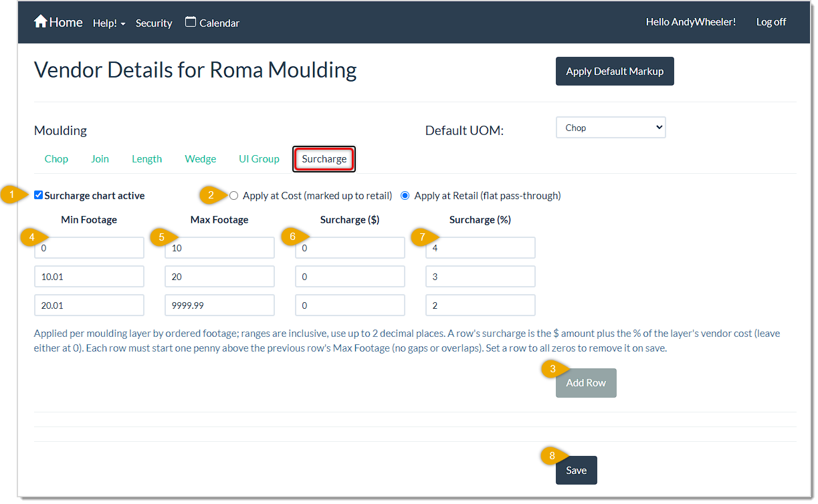Click the Min Footage field containing 20.01

(89, 305)
